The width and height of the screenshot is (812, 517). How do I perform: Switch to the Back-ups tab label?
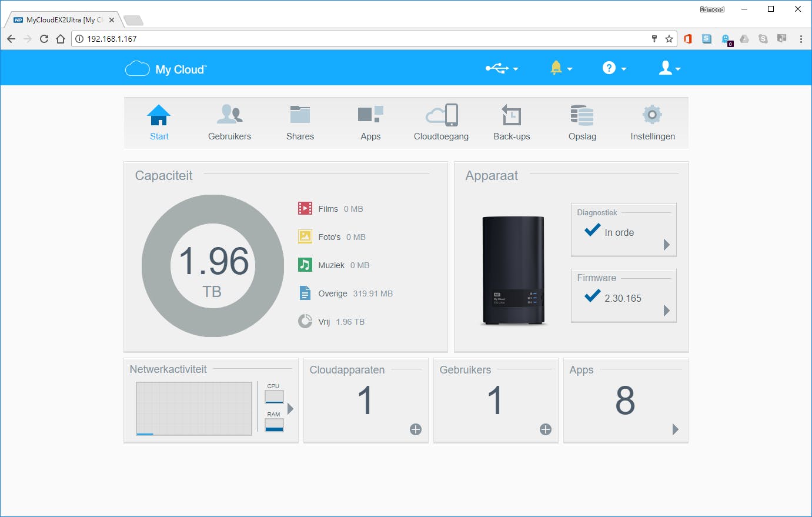(x=512, y=136)
